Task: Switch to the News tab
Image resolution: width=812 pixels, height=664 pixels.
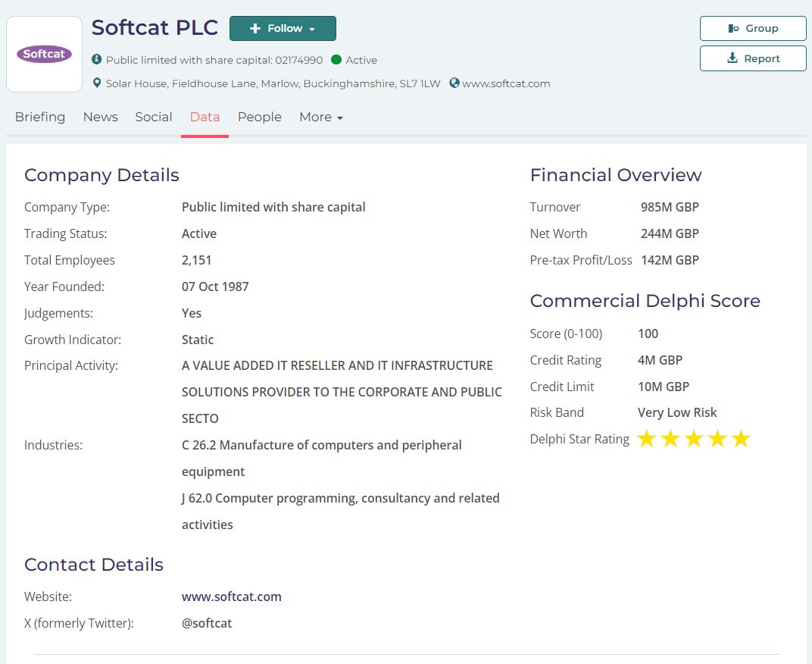Action: tap(101, 117)
